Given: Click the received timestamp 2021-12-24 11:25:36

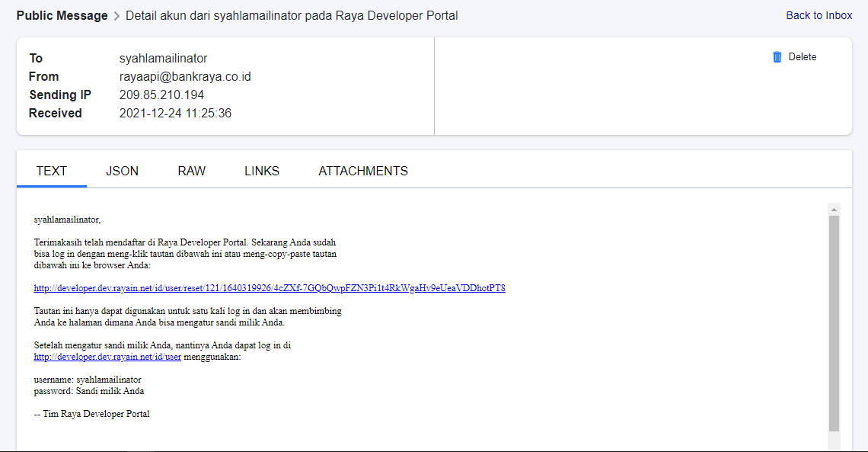Looking at the screenshot, I should tap(175, 113).
